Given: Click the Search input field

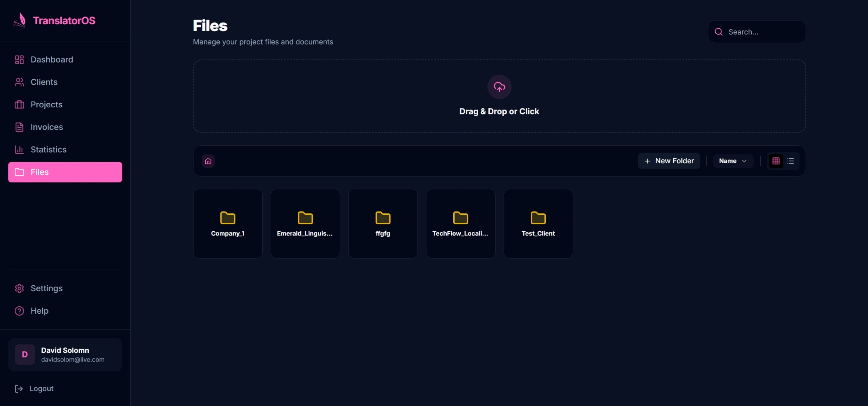Looking at the screenshot, I should 756,32.
